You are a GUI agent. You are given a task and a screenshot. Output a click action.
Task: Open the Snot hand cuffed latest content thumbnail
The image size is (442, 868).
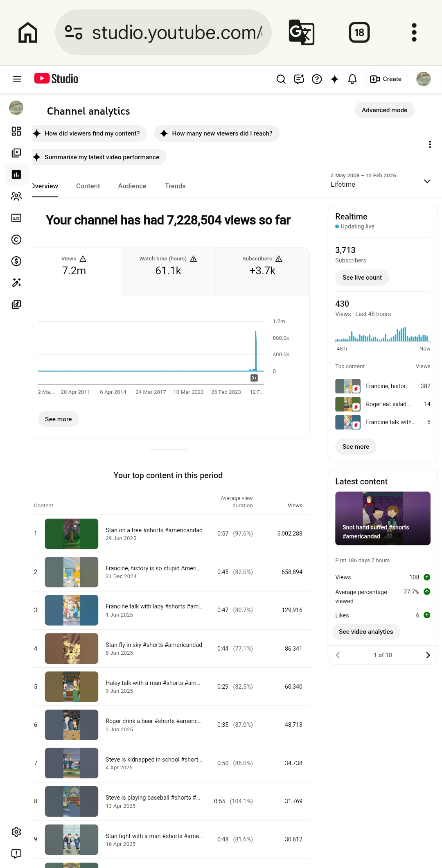(x=383, y=518)
